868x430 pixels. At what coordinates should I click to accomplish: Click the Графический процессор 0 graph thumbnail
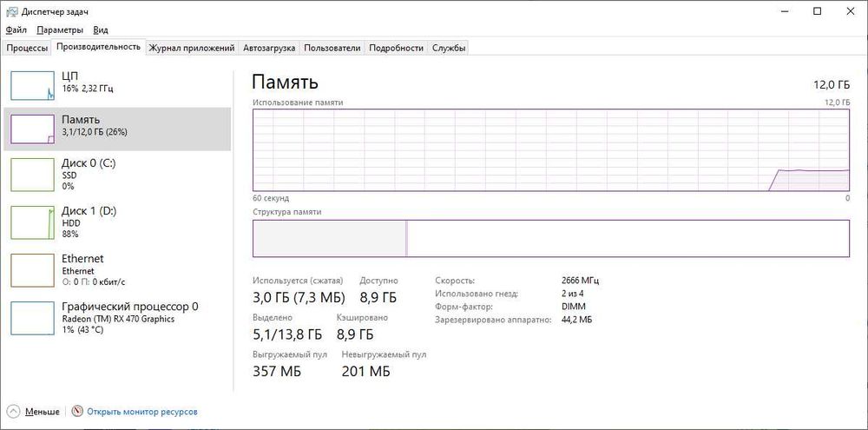[x=33, y=318]
